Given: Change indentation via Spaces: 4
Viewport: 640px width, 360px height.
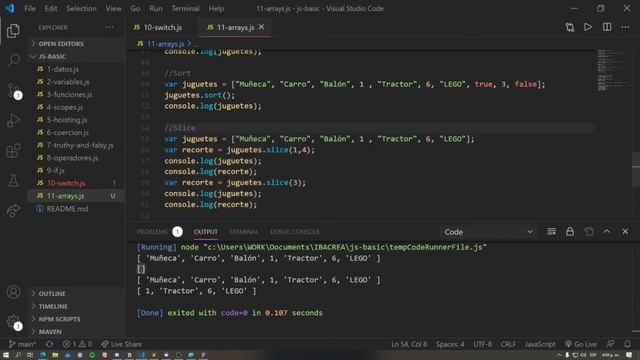Looking at the screenshot, I should tap(450, 344).
